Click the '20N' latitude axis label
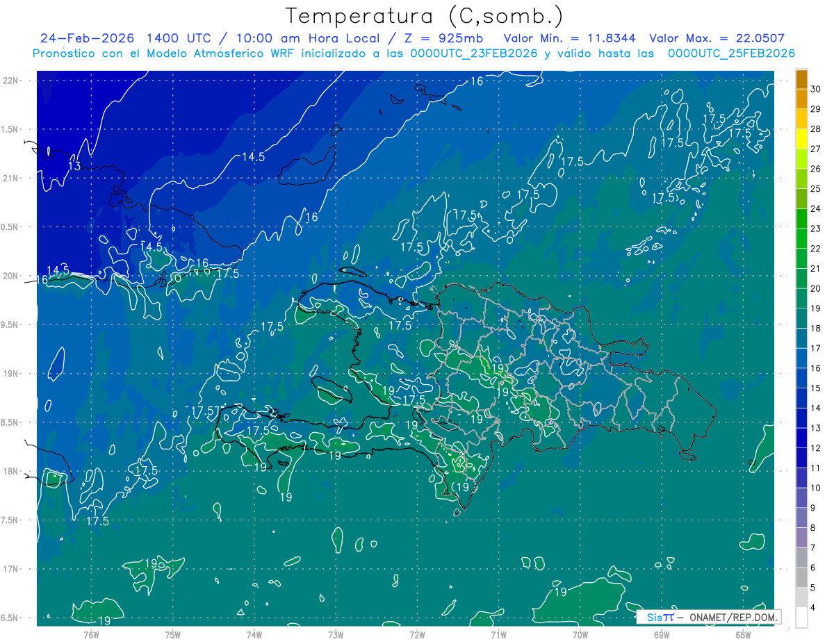The height and width of the screenshot is (644, 834). (x=12, y=276)
